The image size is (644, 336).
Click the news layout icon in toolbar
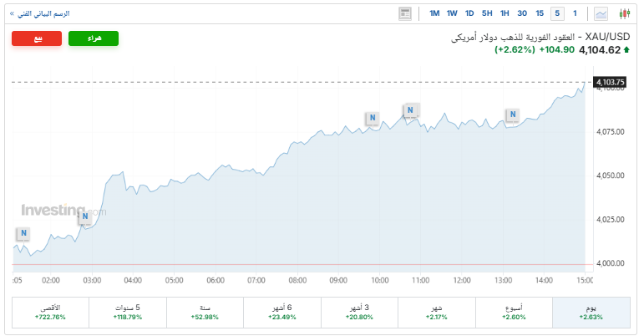pyautogui.click(x=405, y=13)
